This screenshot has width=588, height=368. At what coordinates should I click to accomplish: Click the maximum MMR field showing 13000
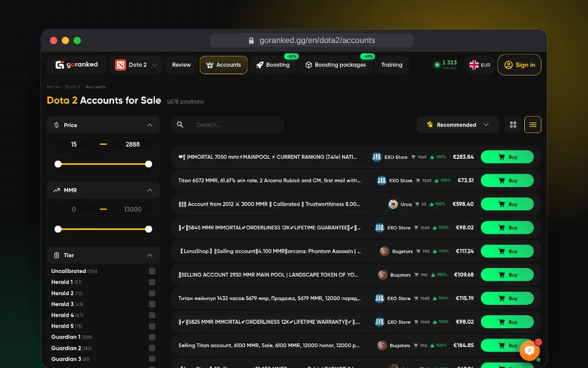click(x=133, y=209)
